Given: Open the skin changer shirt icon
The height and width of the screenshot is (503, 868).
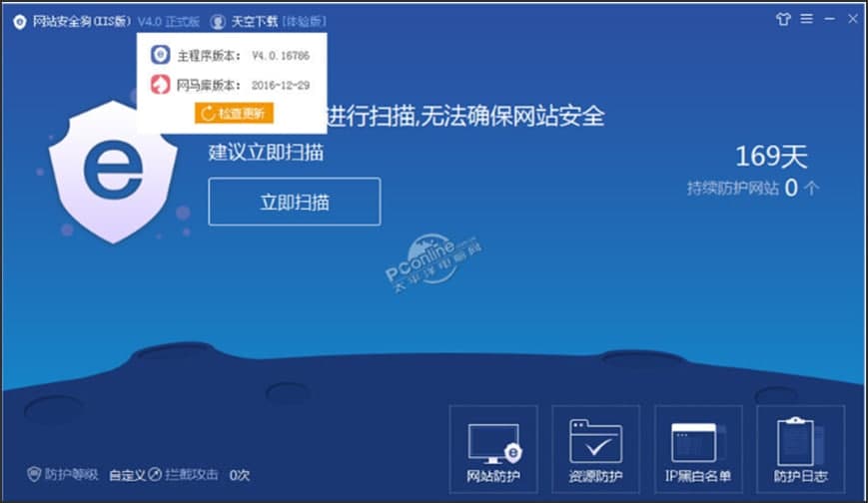Looking at the screenshot, I should coord(783,19).
